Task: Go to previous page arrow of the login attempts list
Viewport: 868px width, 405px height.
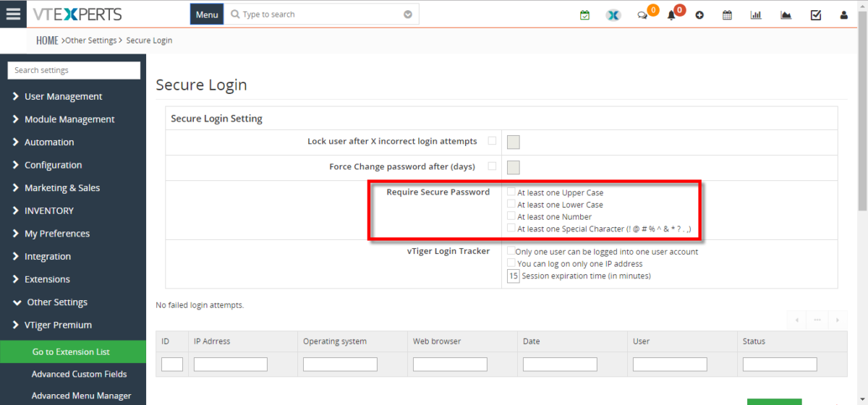Action: (796, 319)
